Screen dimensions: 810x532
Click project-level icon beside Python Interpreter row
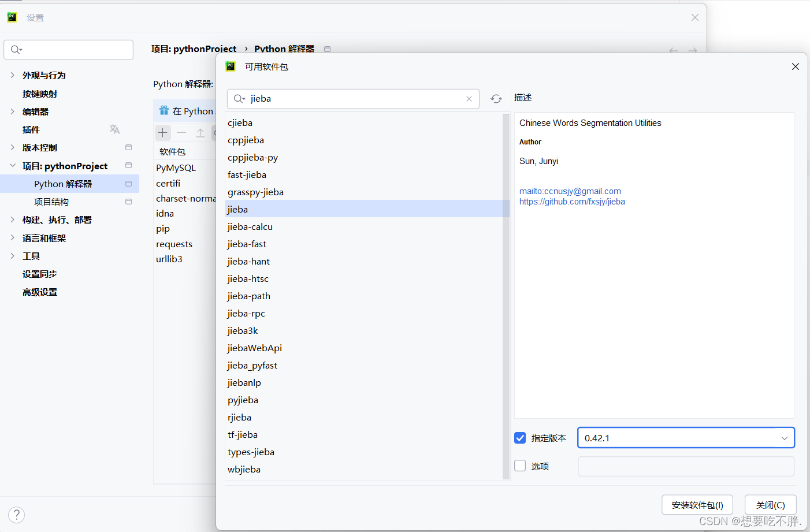coord(128,184)
